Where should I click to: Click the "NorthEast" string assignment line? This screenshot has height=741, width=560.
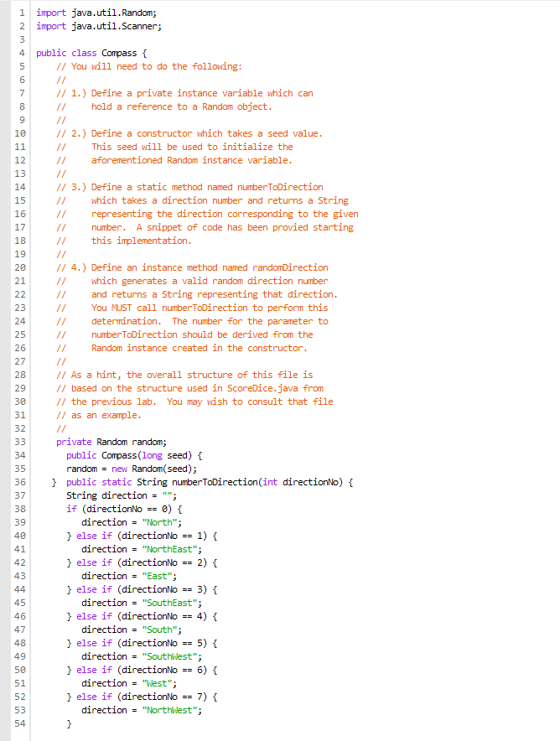pyautogui.click(x=142, y=549)
